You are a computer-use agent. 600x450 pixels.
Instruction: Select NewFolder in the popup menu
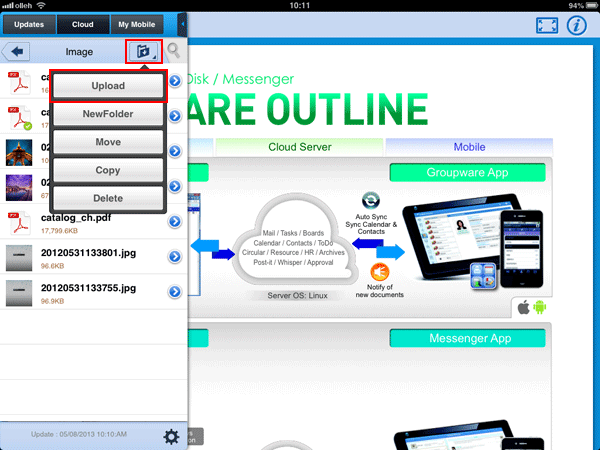pyautogui.click(x=108, y=115)
